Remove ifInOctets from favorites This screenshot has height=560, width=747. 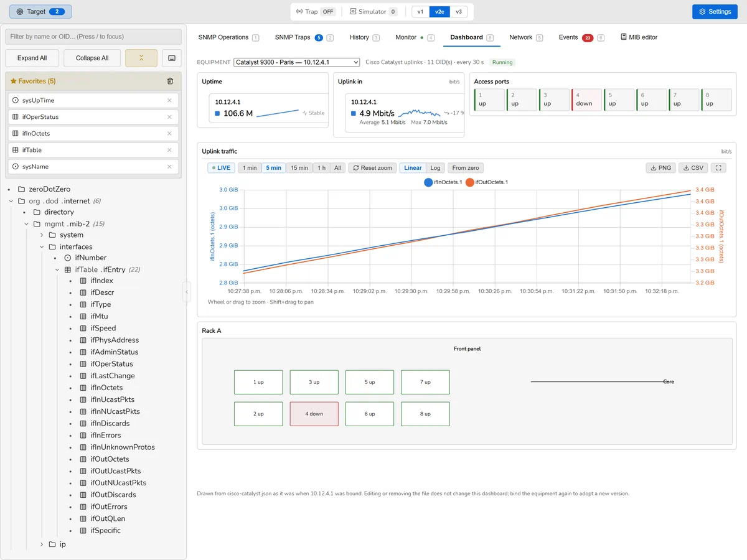[169, 133]
